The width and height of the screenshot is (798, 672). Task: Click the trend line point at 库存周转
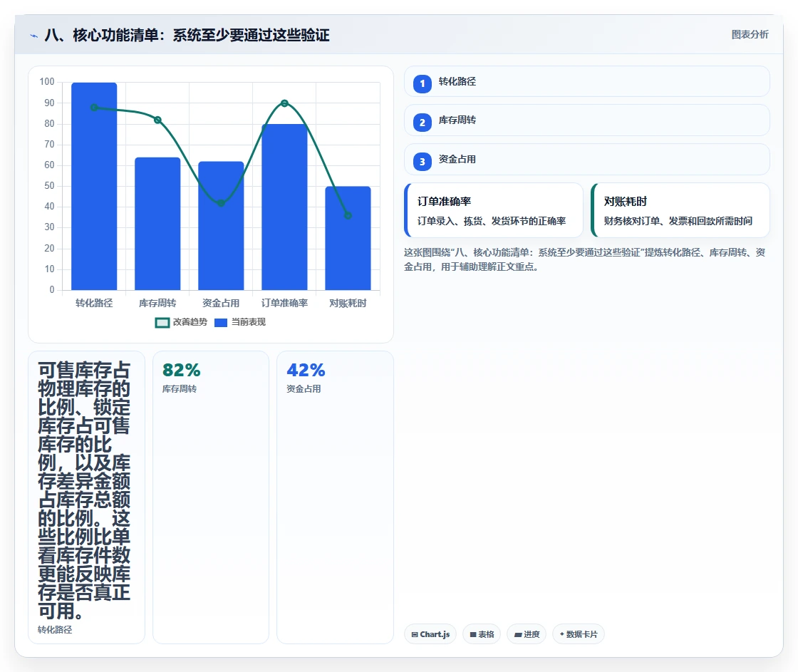157,120
